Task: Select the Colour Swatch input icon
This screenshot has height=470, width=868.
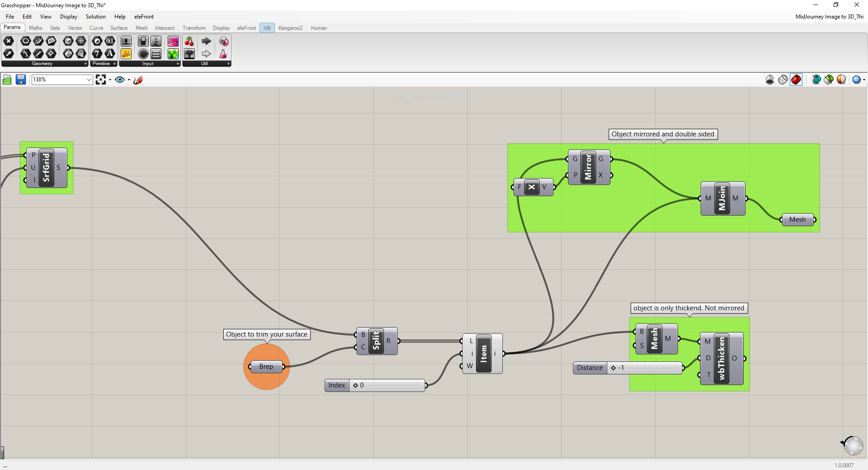Action: pyautogui.click(x=173, y=53)
